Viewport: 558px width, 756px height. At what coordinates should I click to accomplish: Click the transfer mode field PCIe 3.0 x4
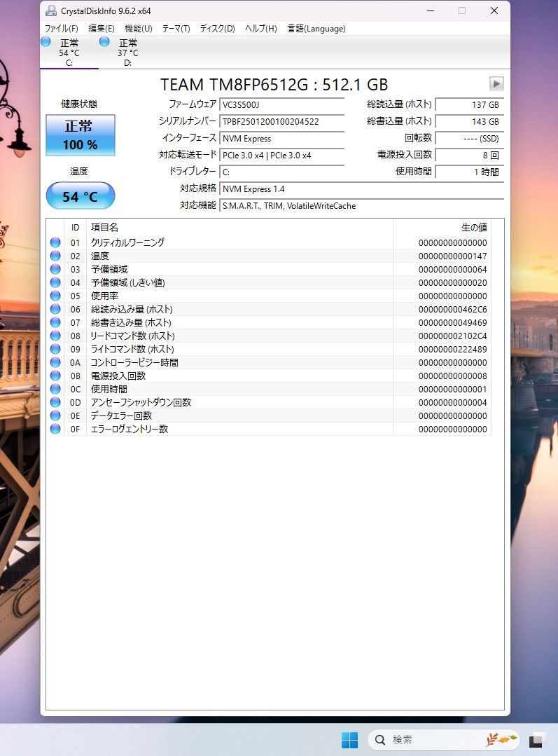(x=282, y=156)
